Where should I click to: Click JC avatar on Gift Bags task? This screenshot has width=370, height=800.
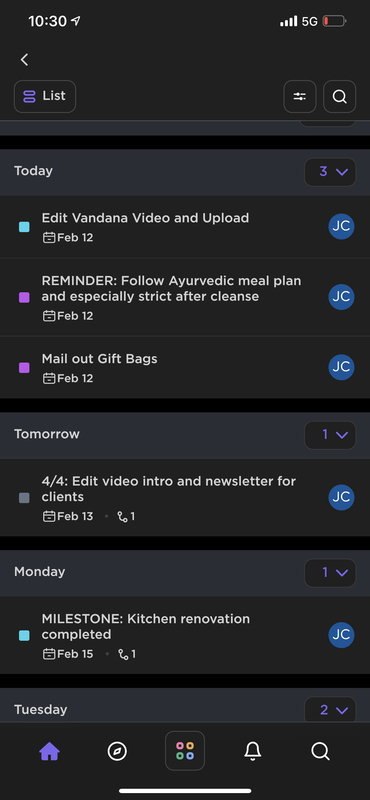[x=341, y=367]
